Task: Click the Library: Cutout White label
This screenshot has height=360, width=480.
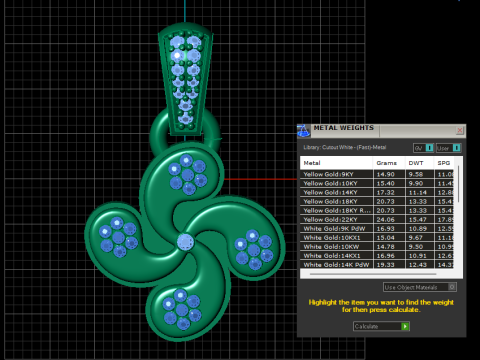Action: (344, 147)
